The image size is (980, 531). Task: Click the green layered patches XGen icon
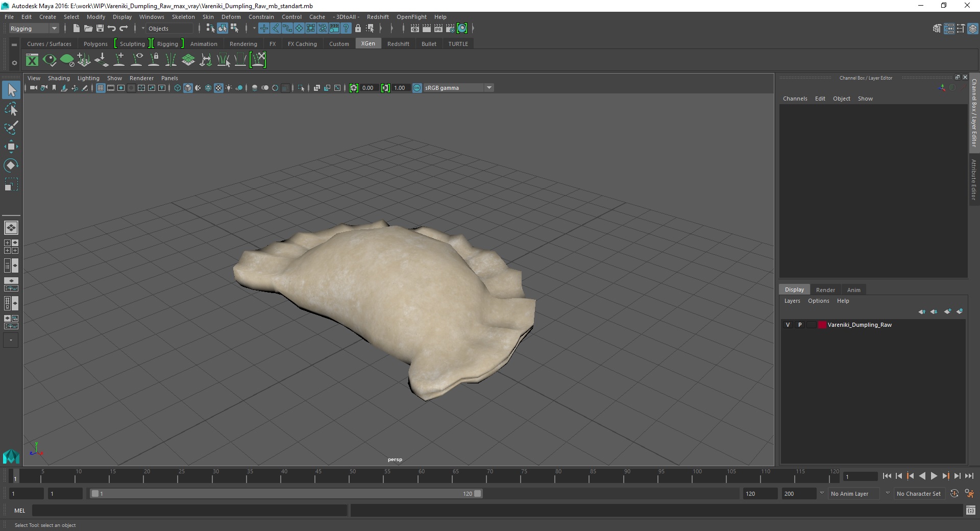pos(188,60)
